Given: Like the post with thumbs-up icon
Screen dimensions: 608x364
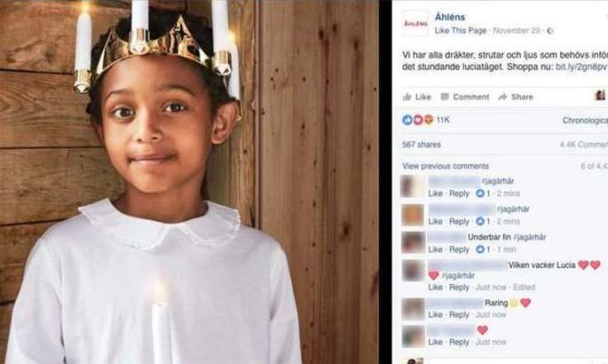Looking at the screenshot, I should click(x=407, y=97).
